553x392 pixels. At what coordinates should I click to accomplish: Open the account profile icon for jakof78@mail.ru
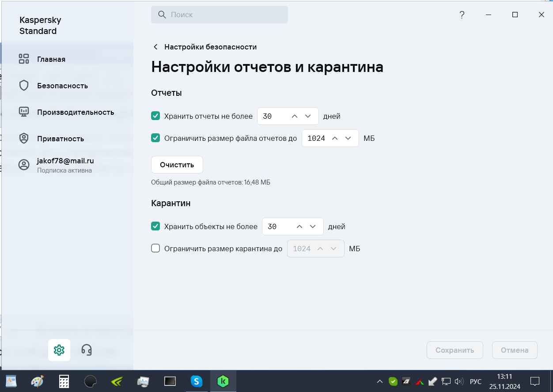click(24, 165)
